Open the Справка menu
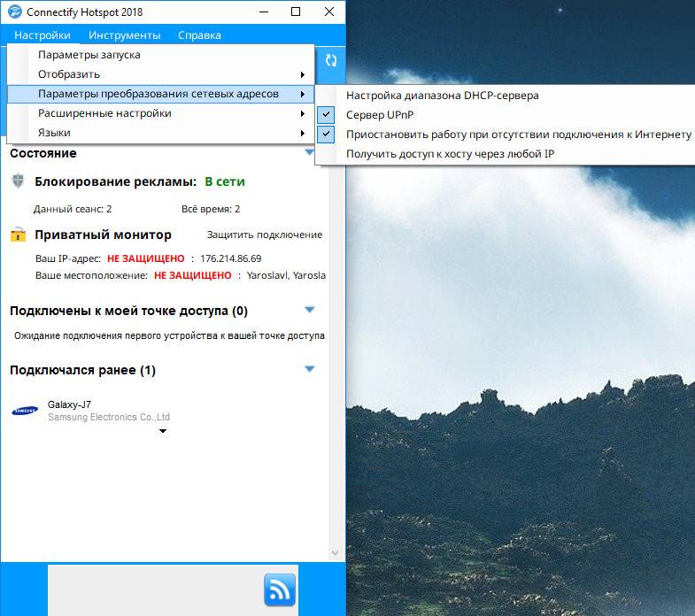Screen dimensions: 695x616 [x=199, y=35]
